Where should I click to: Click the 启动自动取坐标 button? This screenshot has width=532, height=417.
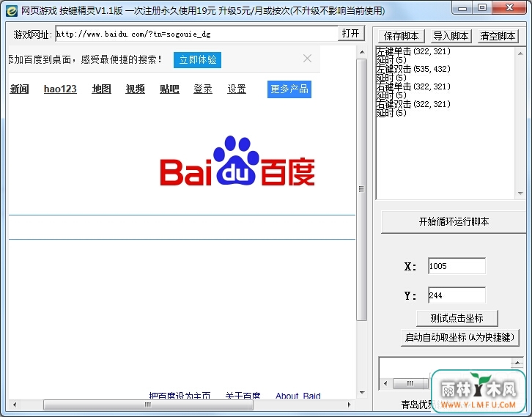(459, 337)
